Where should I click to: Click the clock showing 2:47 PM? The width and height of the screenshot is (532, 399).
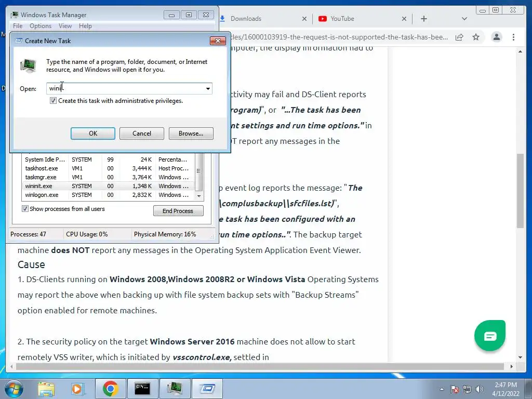point(506,389)
